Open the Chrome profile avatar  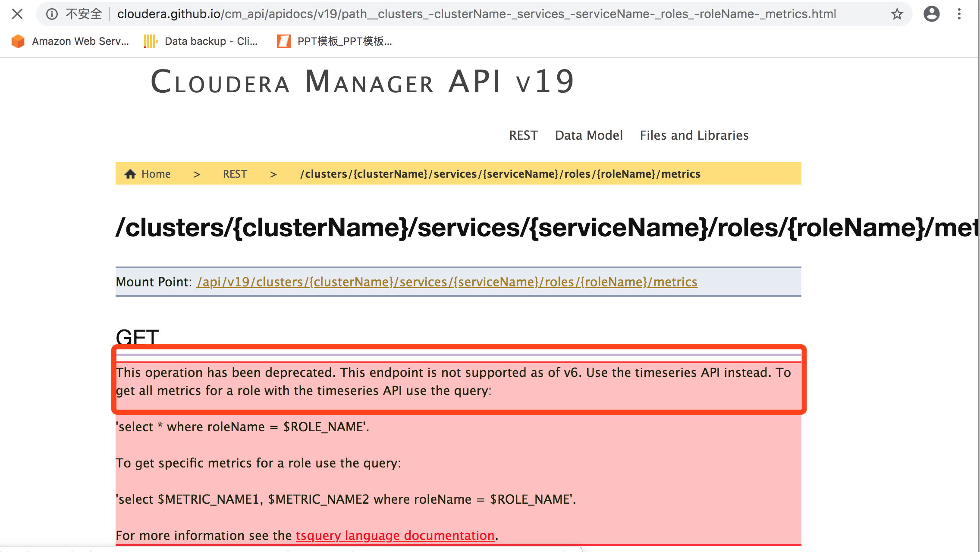click(931, 14)
